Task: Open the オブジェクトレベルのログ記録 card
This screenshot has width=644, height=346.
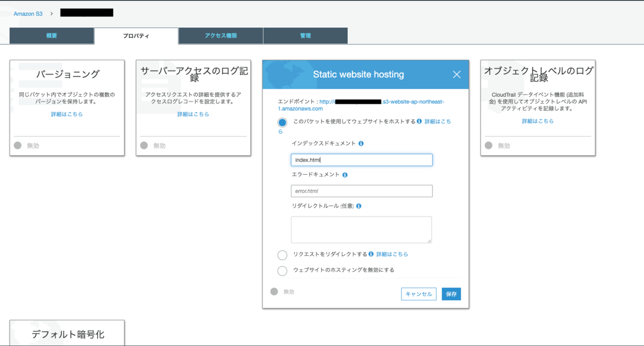Action: 538,108
